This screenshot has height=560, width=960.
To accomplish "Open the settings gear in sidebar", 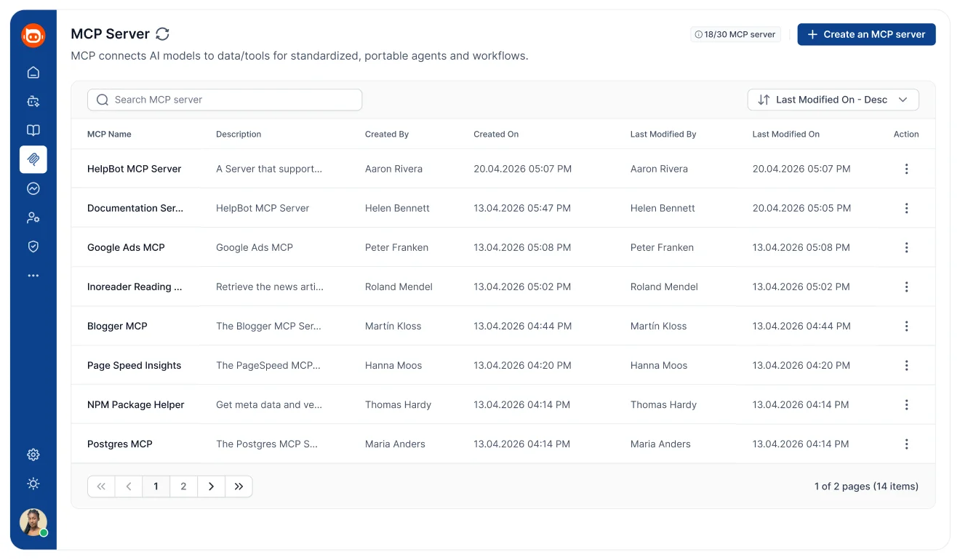I will 33,455.
